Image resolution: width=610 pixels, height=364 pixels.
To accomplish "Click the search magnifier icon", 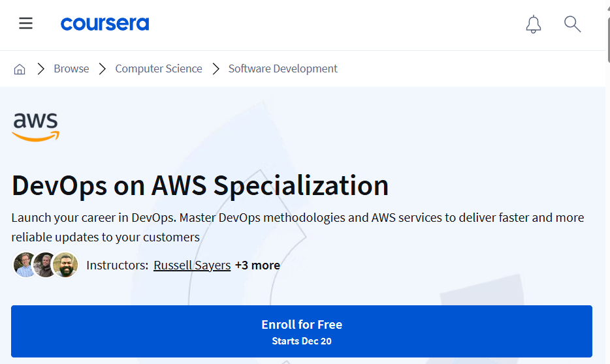I will pos(572,25).
